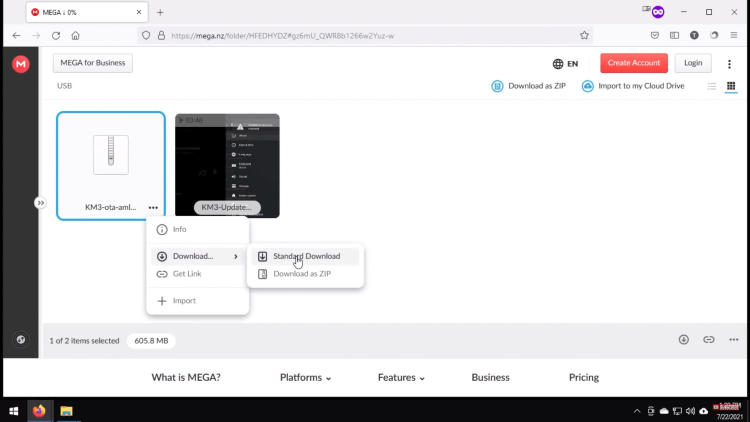Viewport: 750px width, 422px height.
Task: Click Create Account button
Action: 634,63
